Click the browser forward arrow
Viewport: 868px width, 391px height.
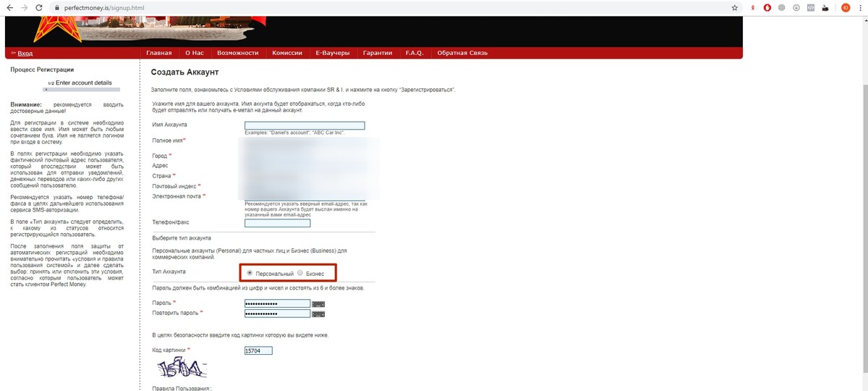tap(25, 7)
